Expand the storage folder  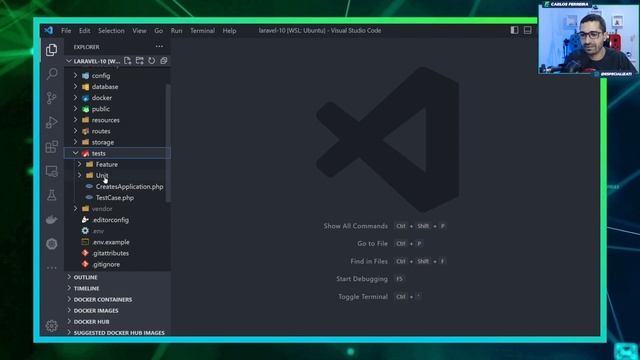tap(118, 142)
